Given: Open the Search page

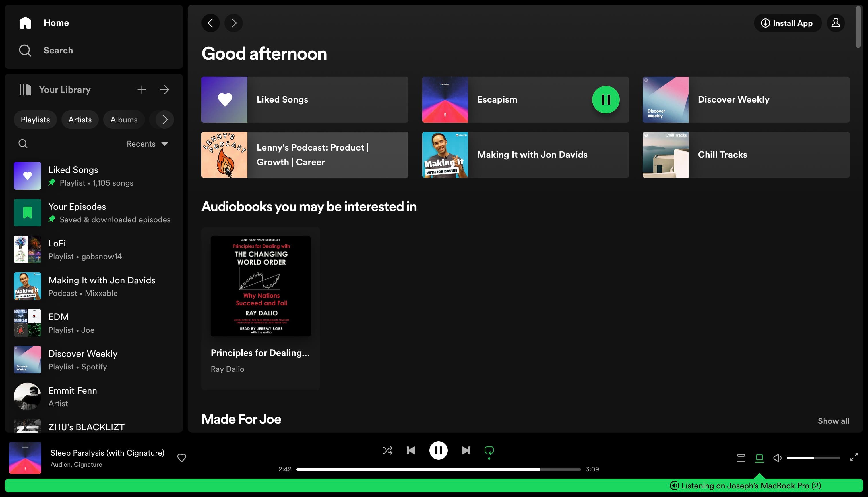Looking at the screenshot, I should pyautogui.click(x=46, y=51).
